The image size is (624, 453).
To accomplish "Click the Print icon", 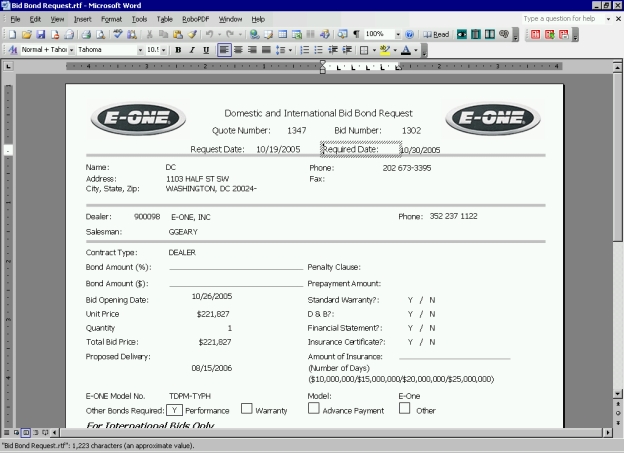I will pyautogui.click(x=86, y=35).
